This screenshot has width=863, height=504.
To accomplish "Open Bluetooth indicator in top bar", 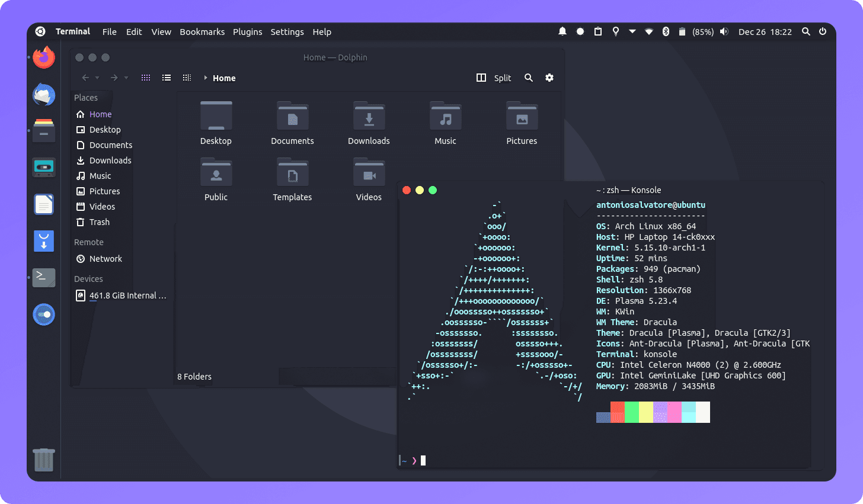I will pyautogui.click(x=666, y=31).
